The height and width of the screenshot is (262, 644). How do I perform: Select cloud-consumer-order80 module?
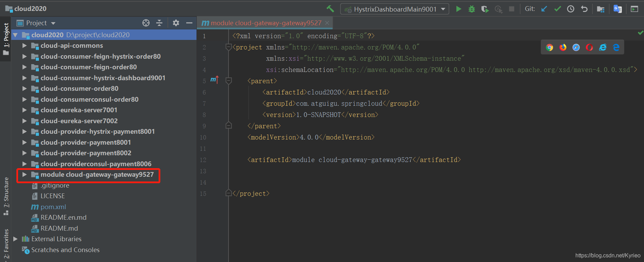[79, 89]
